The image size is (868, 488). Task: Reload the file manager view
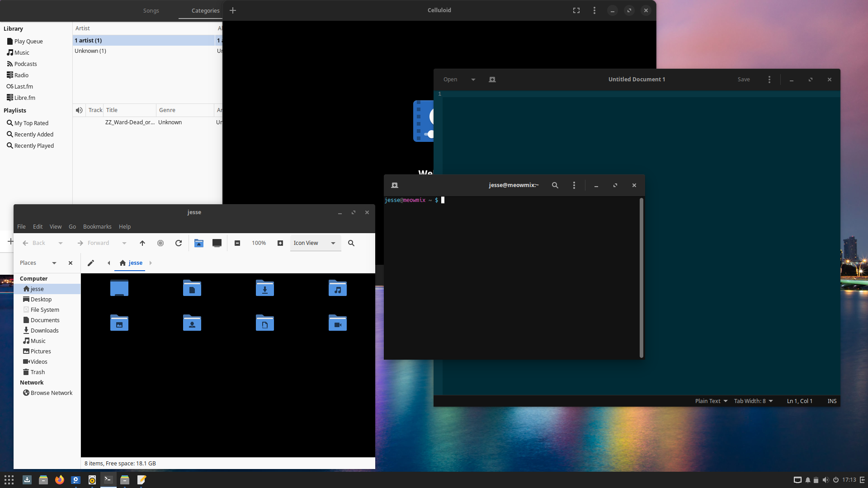tap(179, 243)
